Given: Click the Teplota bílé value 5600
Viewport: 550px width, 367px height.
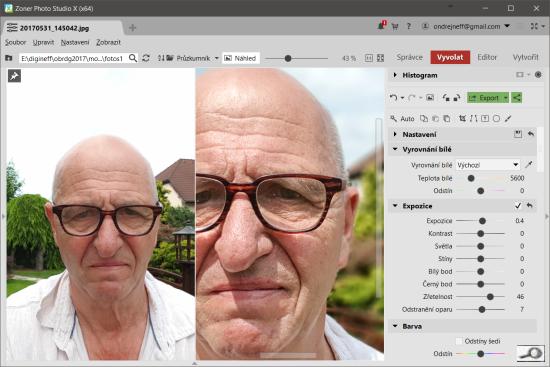Looking at the screenshot, I should click(x=517, y=178).
